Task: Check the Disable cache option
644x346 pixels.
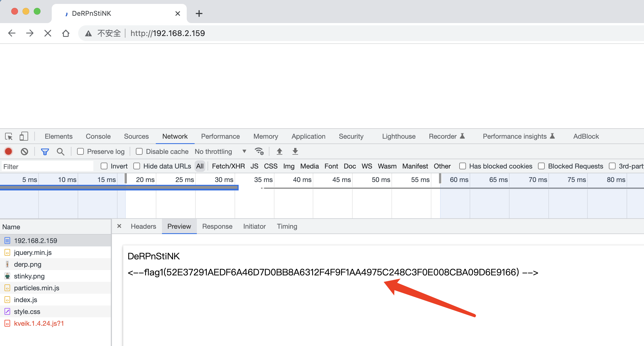Action: tap(139, 152)
